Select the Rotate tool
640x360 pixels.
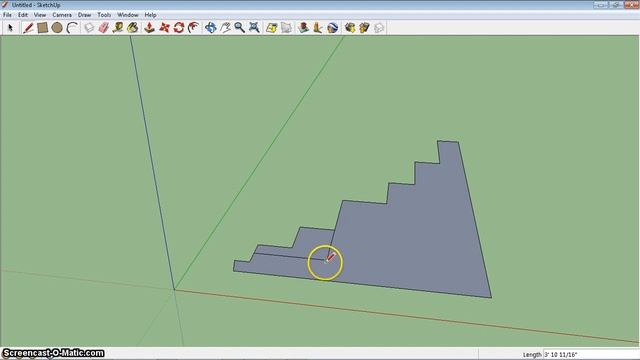[179, 28]
